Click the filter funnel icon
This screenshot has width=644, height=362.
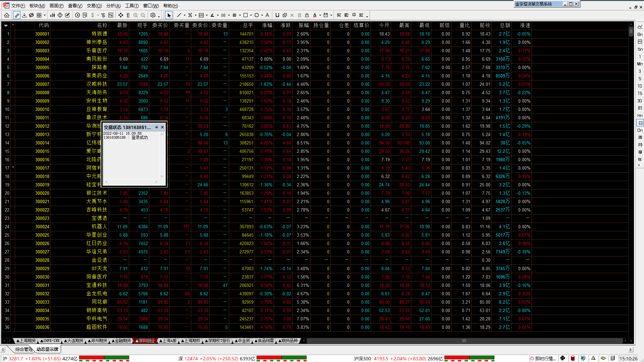103,15
